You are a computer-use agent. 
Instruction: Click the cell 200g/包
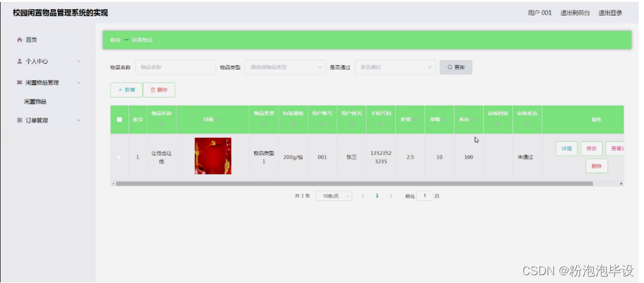(293, 157)
